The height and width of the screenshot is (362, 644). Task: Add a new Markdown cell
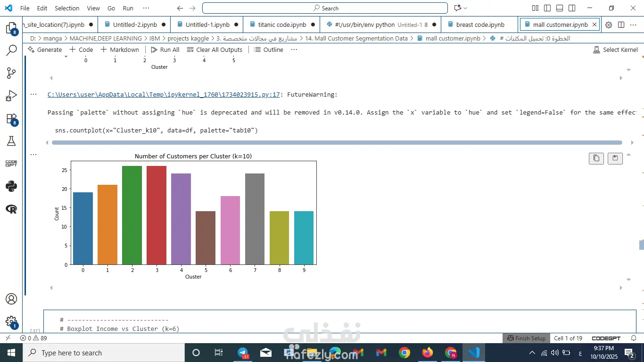click(120, 49)
